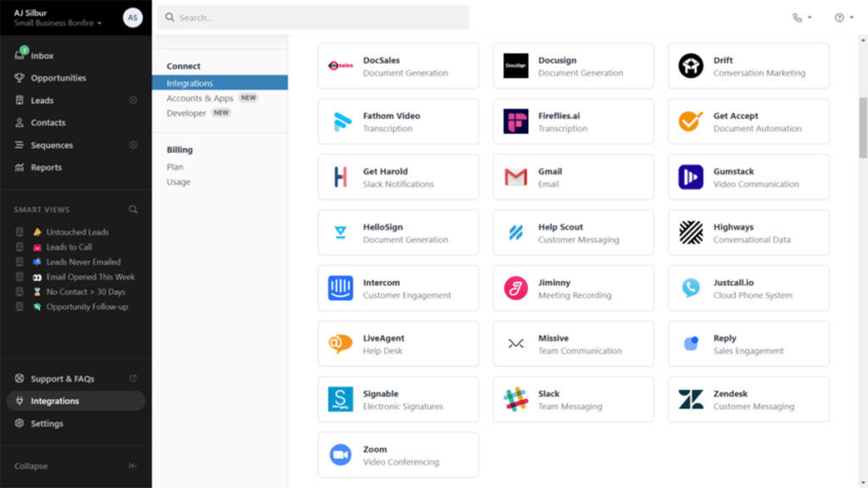Viewport: 868px width, 488px height.
Task: Select the Highways striped icon
Action: [x=690, y=232]
